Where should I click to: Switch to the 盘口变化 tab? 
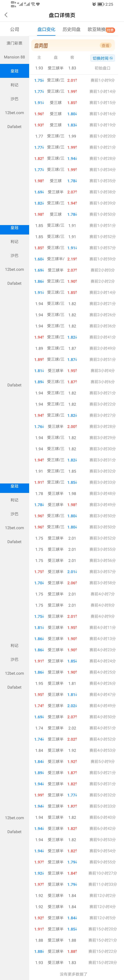tap(46, 29)
